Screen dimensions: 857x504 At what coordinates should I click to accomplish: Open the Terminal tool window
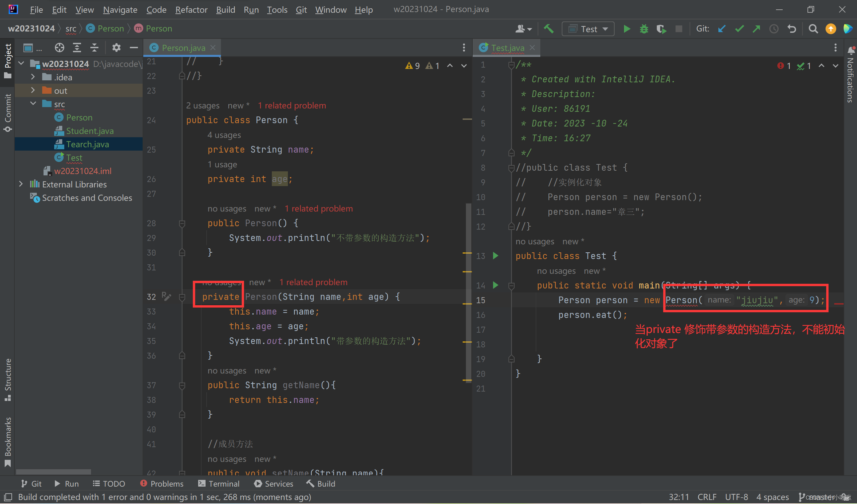(x=219, y=484)
